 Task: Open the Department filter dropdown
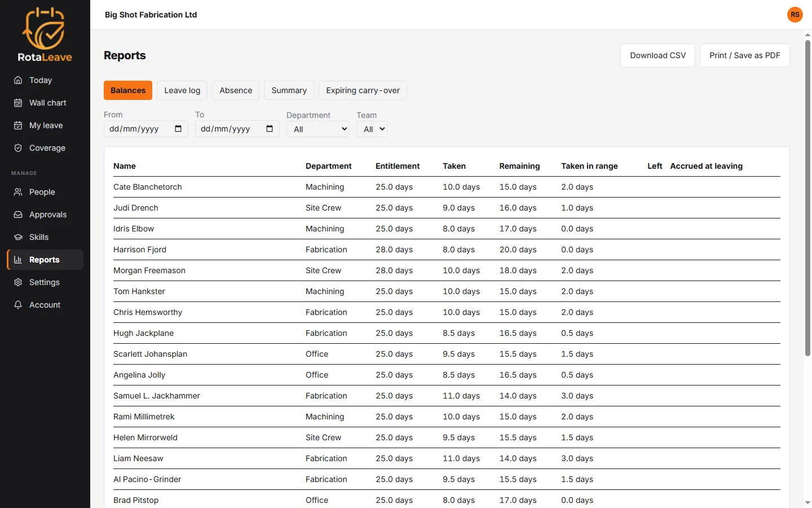pos(318,129)
